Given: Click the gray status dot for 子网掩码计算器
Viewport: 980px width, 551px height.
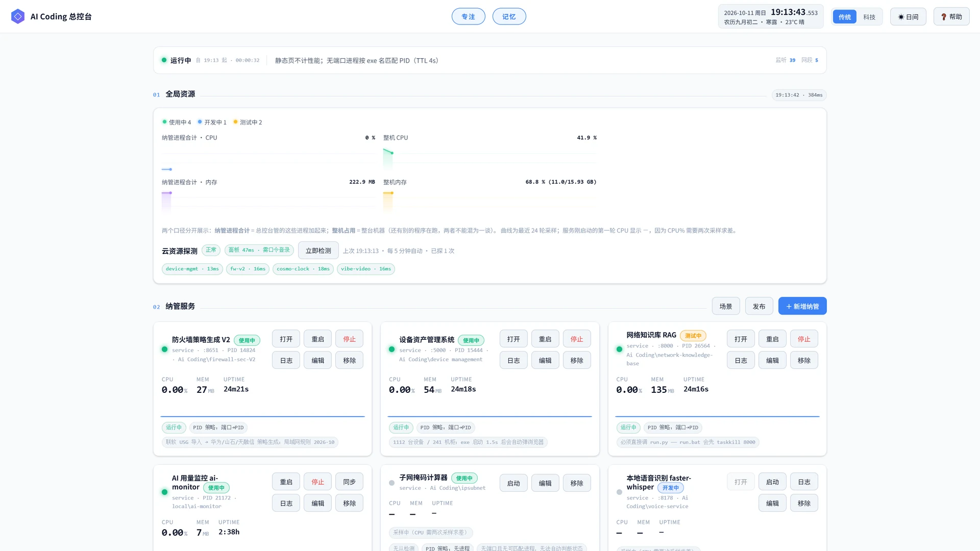Looking at the screenshot, I should click(x=391, y=483).
